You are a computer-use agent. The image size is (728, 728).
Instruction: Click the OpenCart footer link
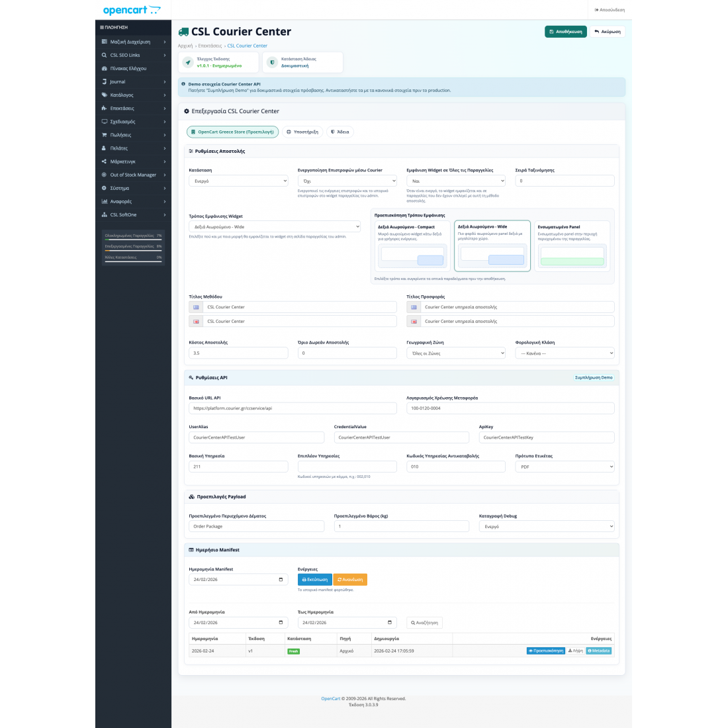[x=330, y=698]
